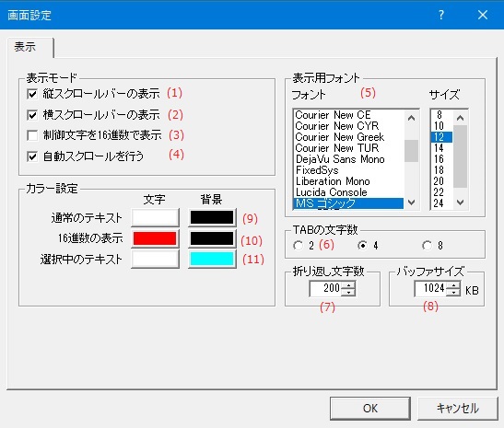Switch to the 表示 tab
Image resolution: width=504 pixels, height=428 pixels.
coord(30,48)
